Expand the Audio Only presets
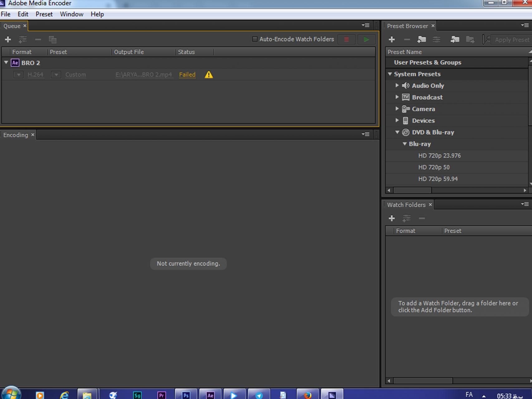This screenshot has width=532, height=399. coord(397,85)
